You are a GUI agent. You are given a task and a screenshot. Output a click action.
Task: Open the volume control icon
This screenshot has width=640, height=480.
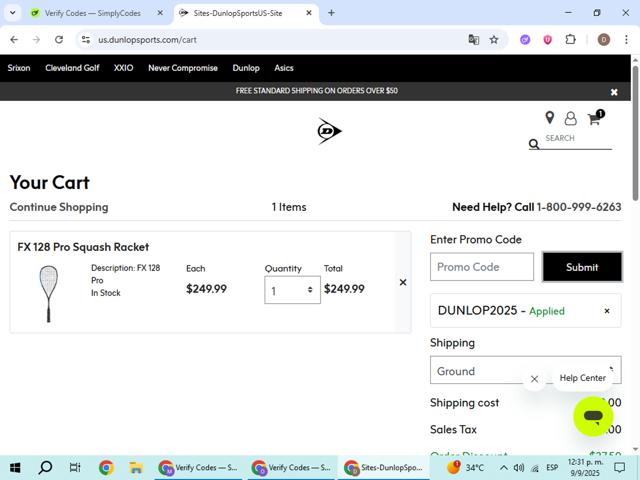519,468
